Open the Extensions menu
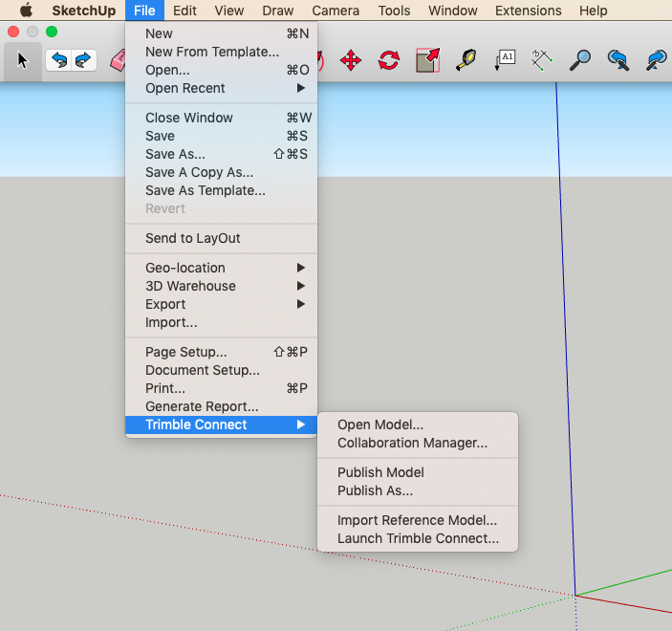Viewport: 672px width, 631px height. (528, 11)
